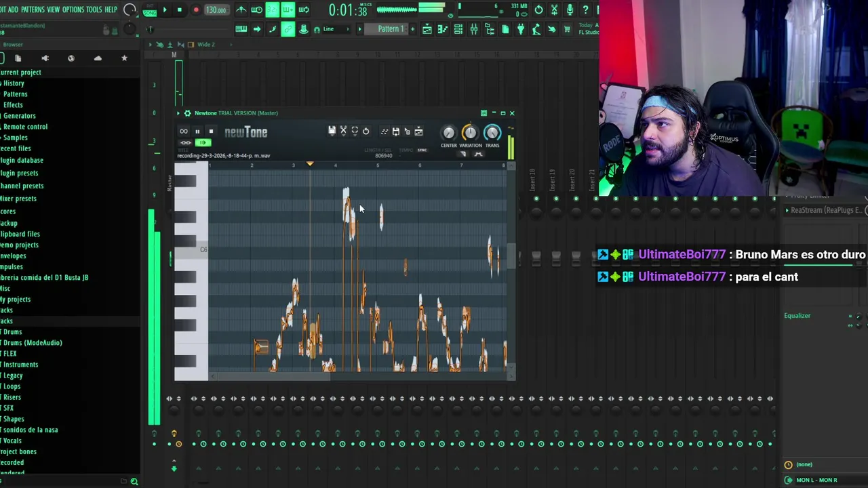The image size is (868, 488).
Task: Toggle countdown before recording
Action: (x=272, y=9)
